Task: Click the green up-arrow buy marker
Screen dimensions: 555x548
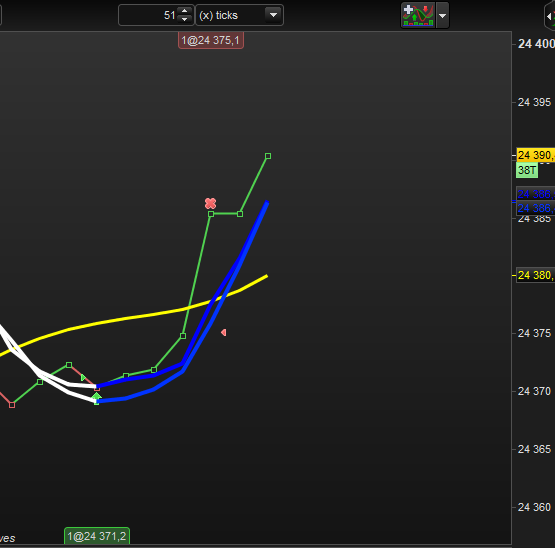Action: (97, 396)
